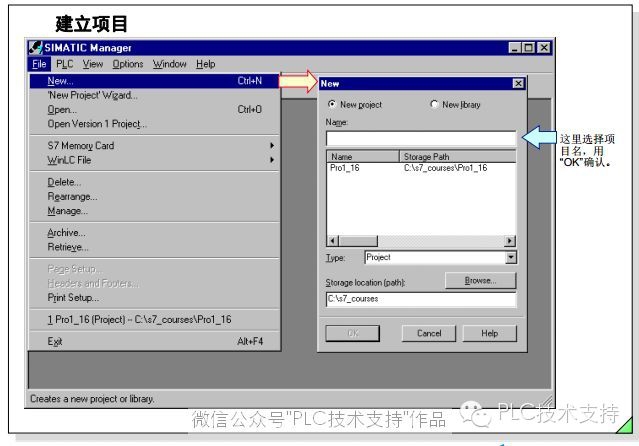
Task: Open the PLC menu
Action: [64, 64]
